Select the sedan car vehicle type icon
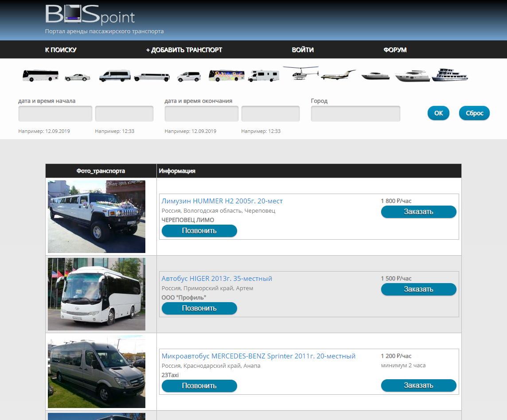This screenshot has height=420, width=507. tap(77, 77)
